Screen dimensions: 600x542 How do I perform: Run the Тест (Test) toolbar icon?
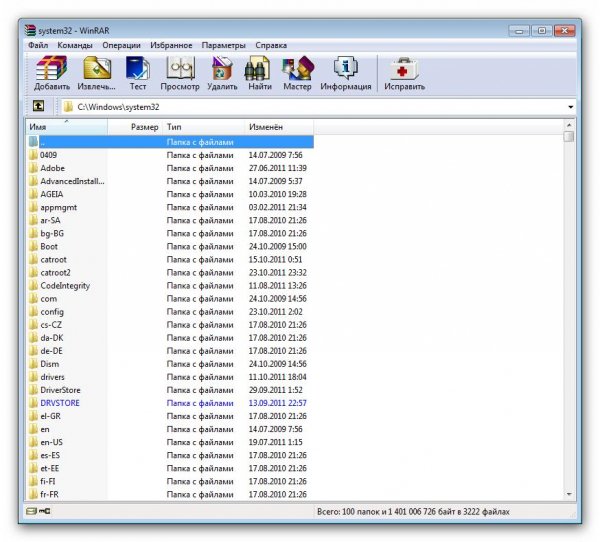tap(138, 68)
